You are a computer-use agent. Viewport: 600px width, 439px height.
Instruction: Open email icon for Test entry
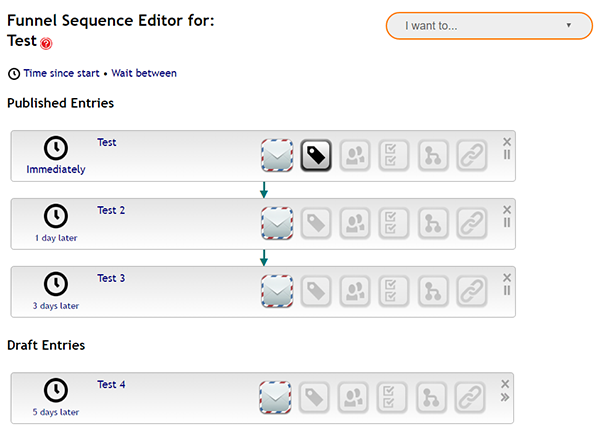click(x=277, y=155)
